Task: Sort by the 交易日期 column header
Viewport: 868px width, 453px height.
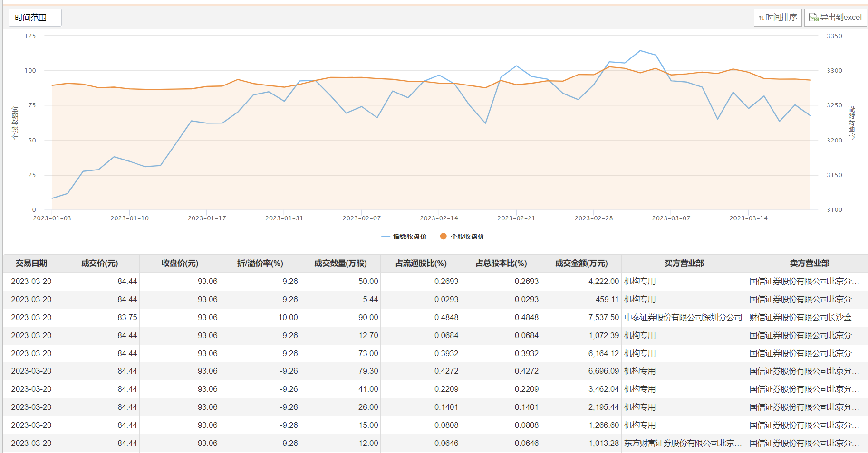Action: 31,264
